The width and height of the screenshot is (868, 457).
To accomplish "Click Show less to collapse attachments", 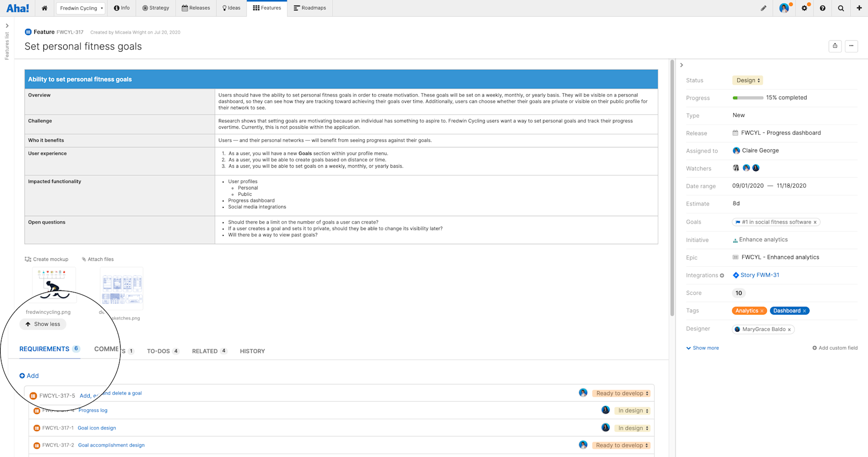I will click(42, 324).
